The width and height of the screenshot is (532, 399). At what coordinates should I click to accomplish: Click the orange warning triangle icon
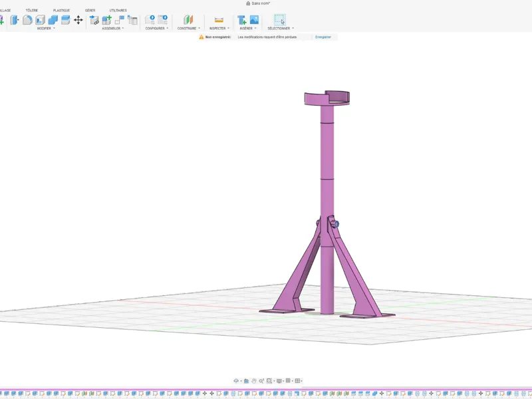(201, 37)
